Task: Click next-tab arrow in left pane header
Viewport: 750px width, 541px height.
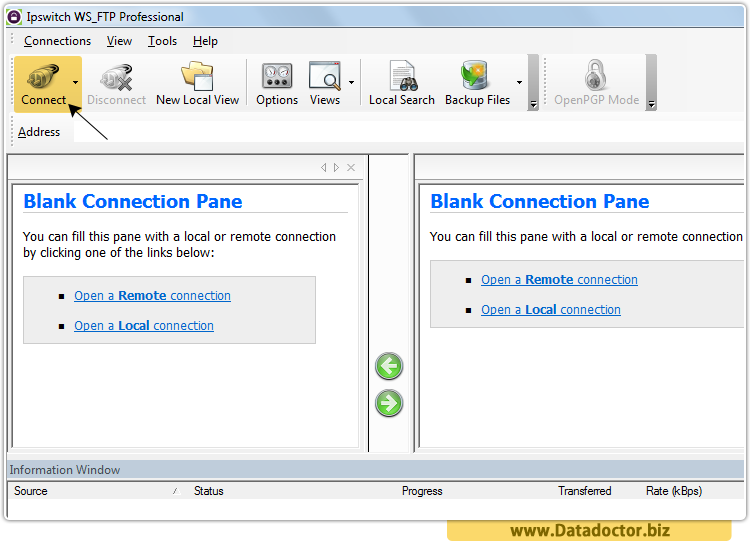Action: [x=336, y=167]
